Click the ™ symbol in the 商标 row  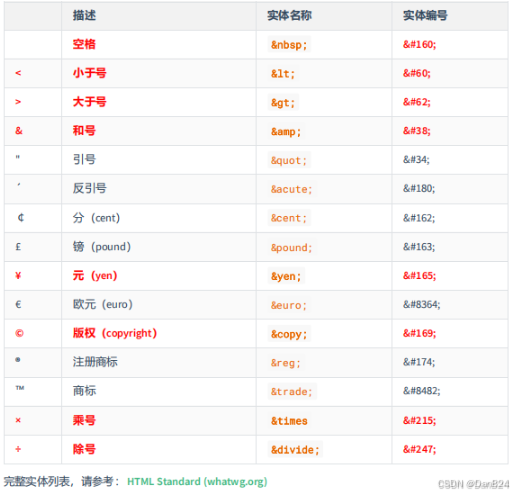20,388
